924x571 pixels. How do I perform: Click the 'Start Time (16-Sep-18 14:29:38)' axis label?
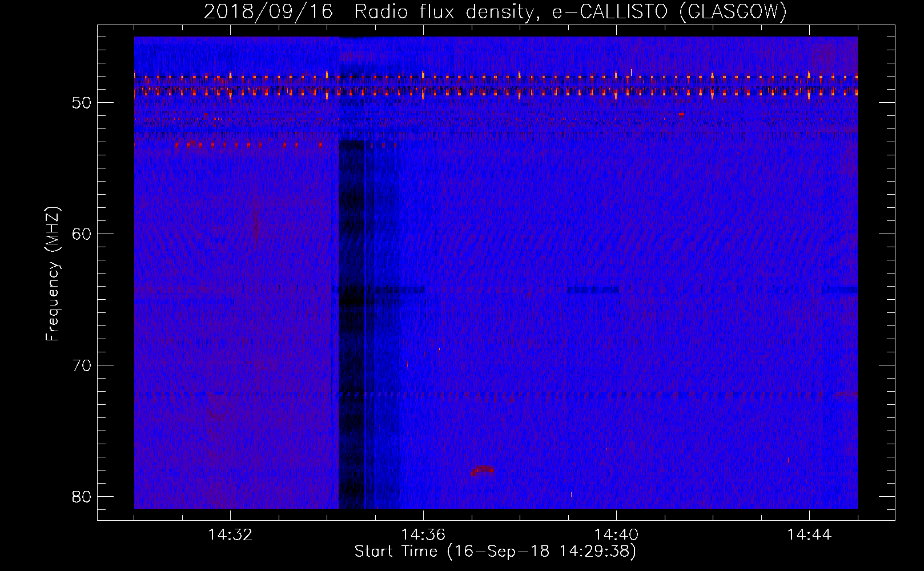(495, 552)
